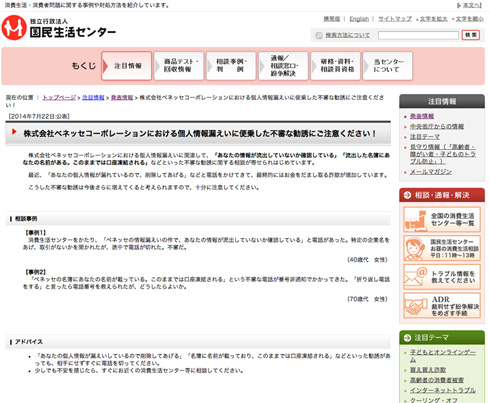
Task: Click 文字を縮小 to shrink text
Action: point(470,19)
